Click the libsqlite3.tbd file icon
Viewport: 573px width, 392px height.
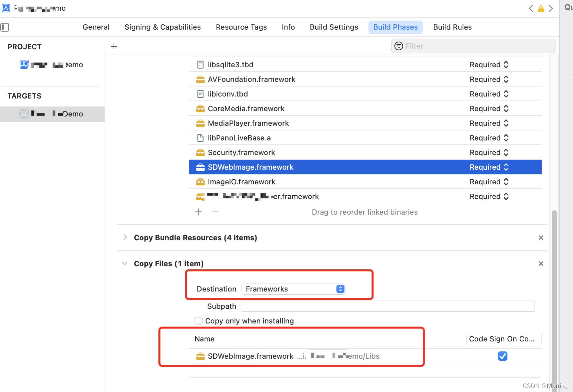click(x=200, y=65)
